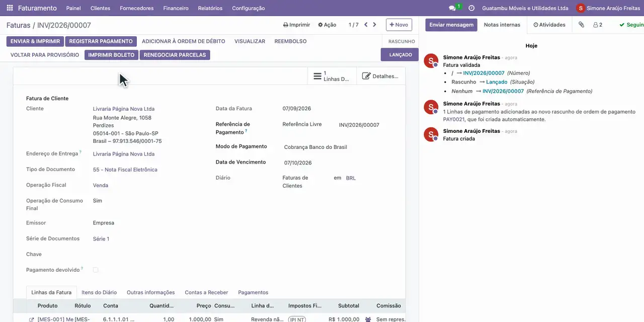Open the Configuração menu
The height and width of the screenshot is (322, 644).
click(x=249, y=8)
